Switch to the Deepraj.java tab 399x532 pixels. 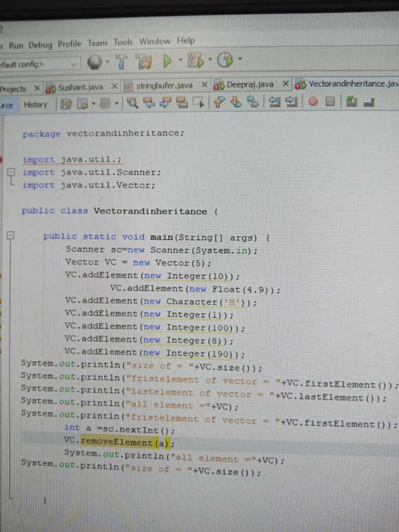[249, 85]
